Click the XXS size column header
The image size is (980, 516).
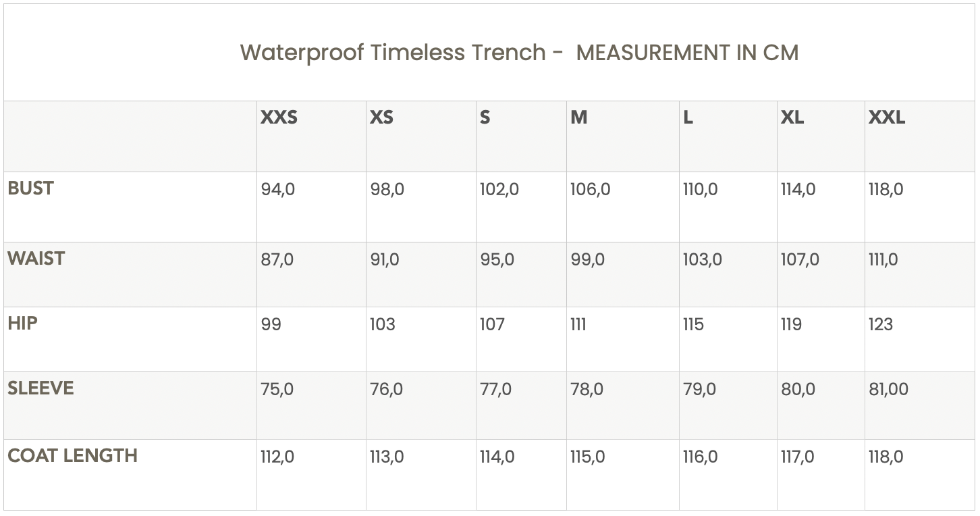pos(279,118)
